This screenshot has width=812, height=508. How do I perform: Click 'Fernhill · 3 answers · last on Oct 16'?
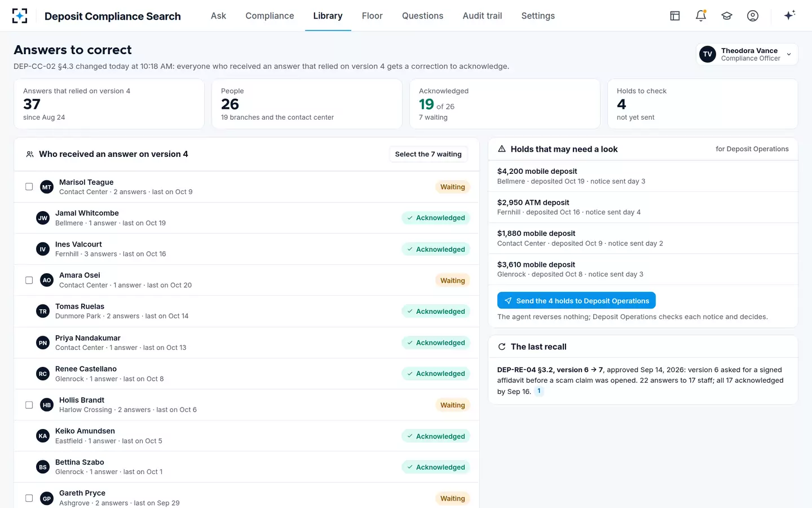[x=111, y=254]
